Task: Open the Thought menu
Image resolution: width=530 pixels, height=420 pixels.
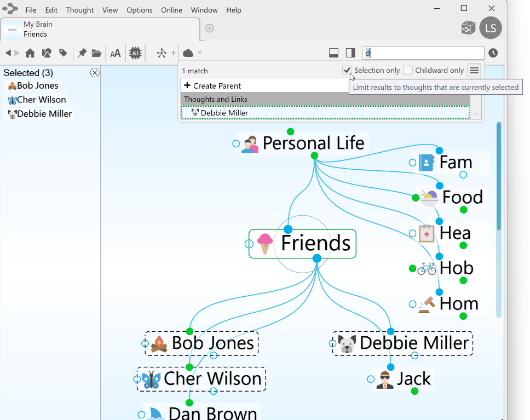Action: (80, 10)
